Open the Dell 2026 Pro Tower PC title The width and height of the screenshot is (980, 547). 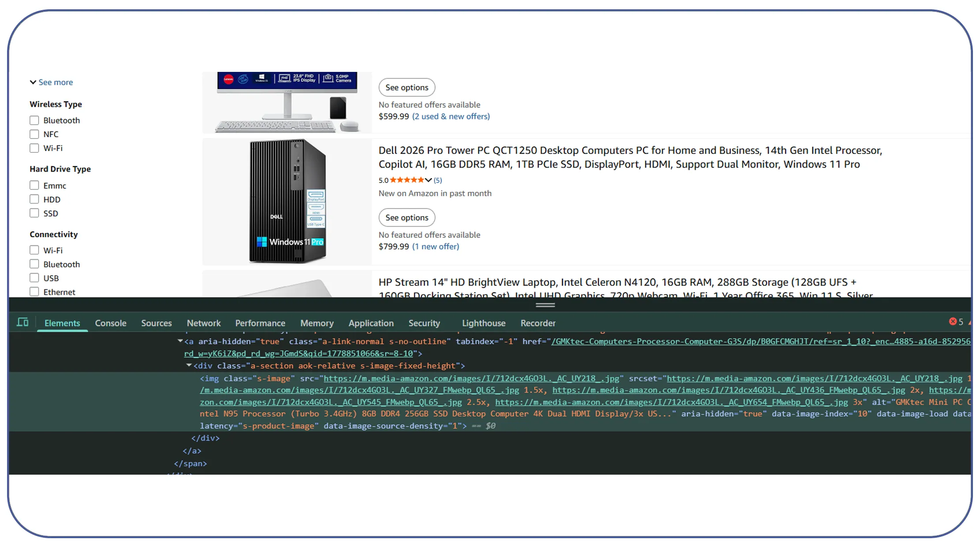click(630, 157)
